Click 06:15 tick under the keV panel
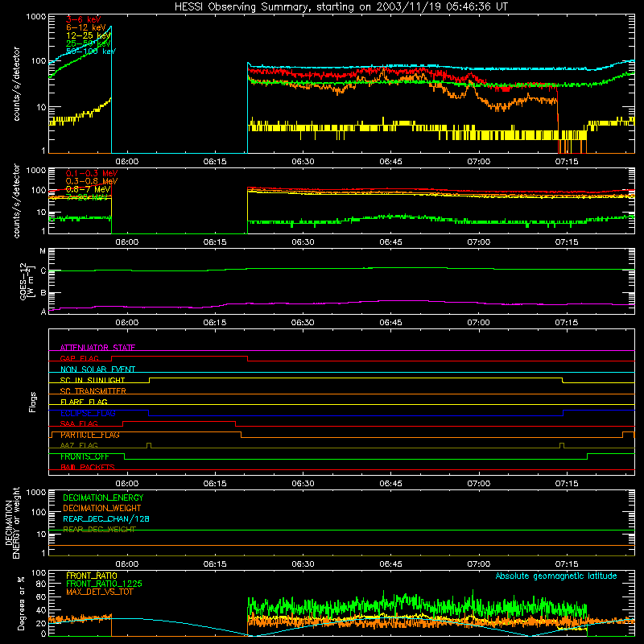This screenshot has width=644, height=644. [x=215, y=162]
